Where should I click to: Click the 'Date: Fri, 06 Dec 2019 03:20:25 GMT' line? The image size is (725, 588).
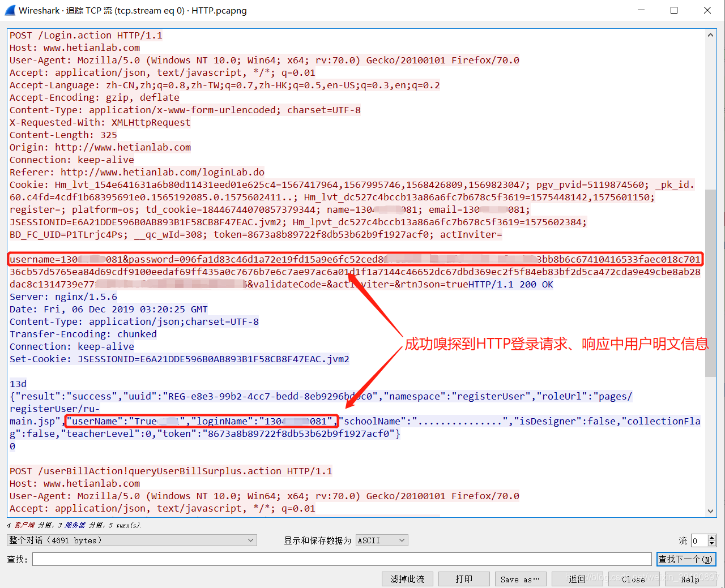click(x=109, y=309)
